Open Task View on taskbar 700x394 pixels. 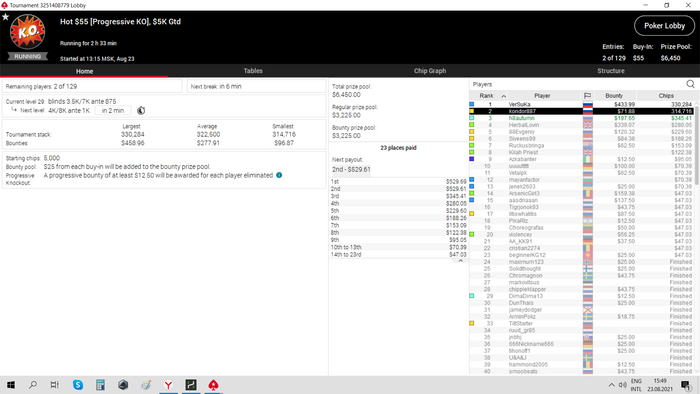pos(54,385)
